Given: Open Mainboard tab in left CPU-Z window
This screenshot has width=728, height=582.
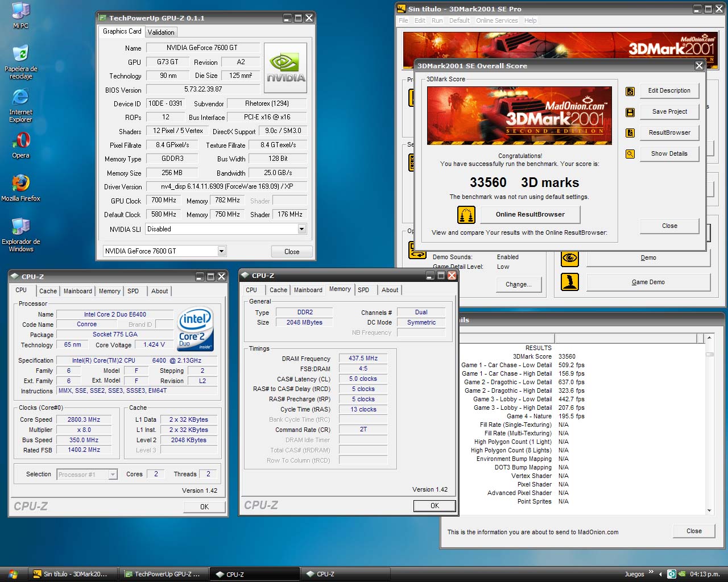Looking at the screenshot, I should point(77,291).
